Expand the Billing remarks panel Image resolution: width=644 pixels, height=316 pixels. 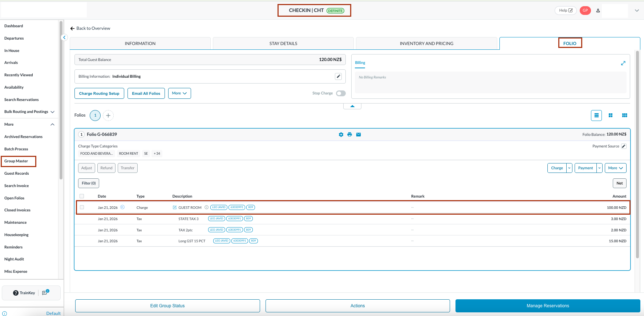(x=623, y=63)
